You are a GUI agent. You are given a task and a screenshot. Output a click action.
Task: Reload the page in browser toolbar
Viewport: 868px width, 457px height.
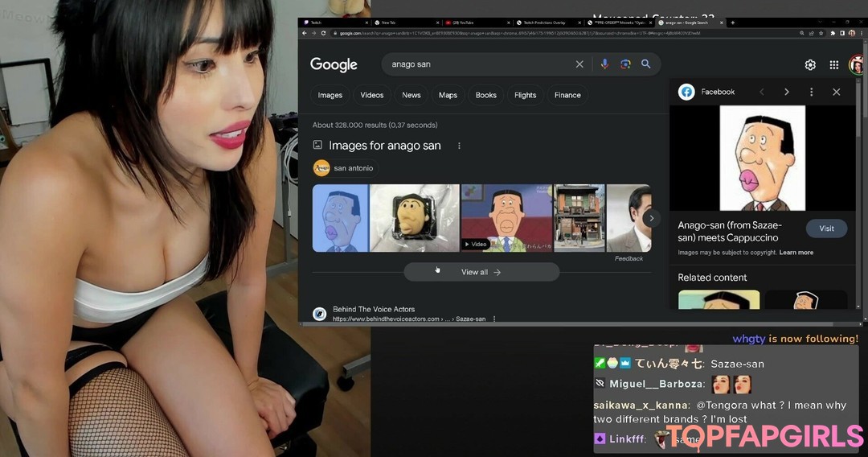coord(324,33)
